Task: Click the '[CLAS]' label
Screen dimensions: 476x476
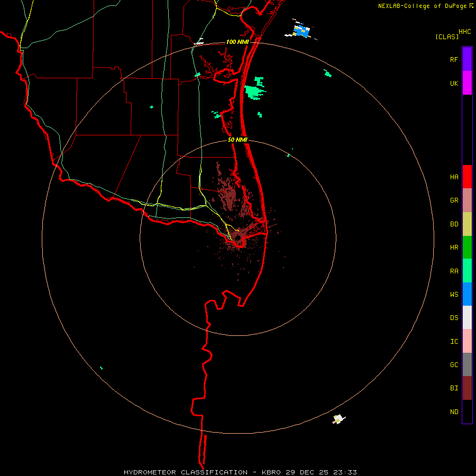Action: (447, 36)
